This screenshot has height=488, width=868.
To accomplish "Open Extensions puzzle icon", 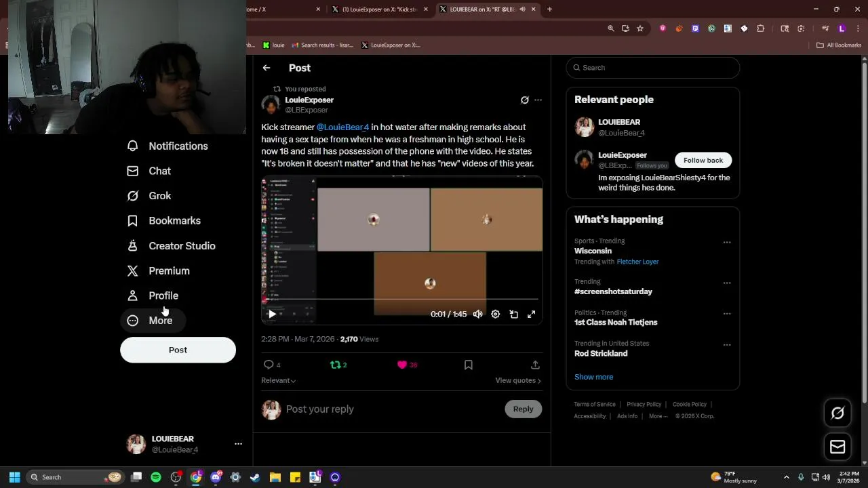I will [x=760, y=28].
